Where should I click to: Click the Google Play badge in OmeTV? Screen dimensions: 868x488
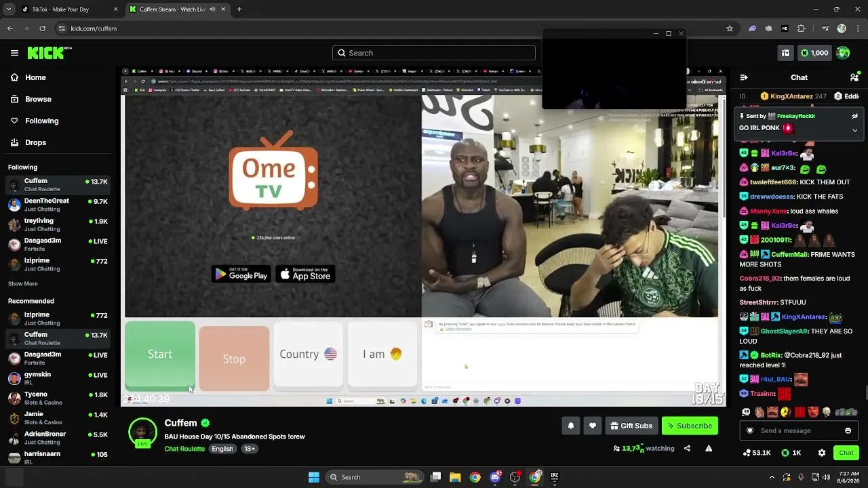click(241, 274)
